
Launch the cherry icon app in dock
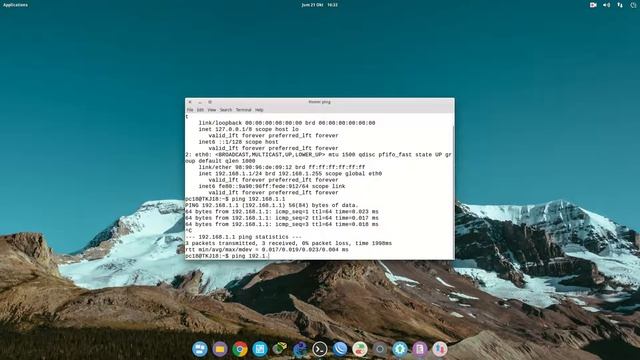point(360,349)
